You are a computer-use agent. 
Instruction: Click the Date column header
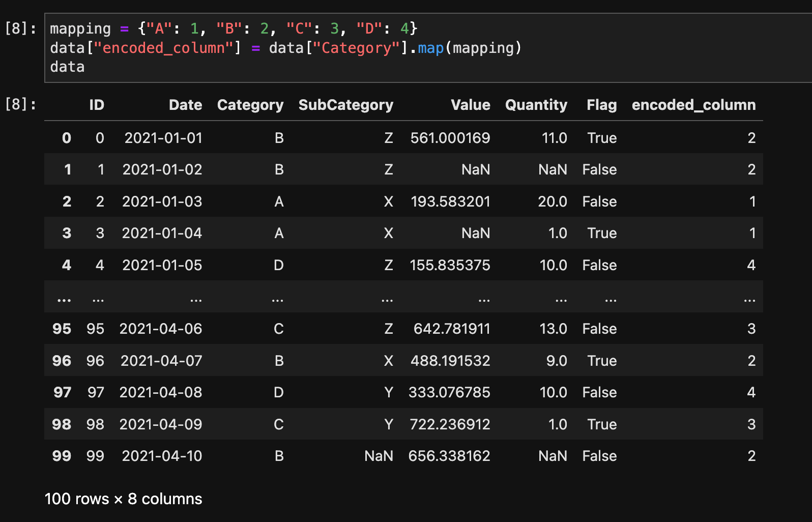click(185, 105)
